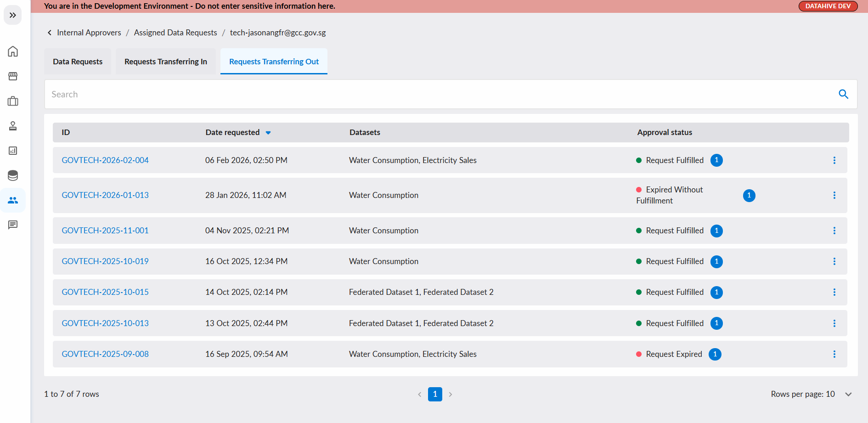The image size is (868, 423).
Task: Switch to Requests Transferring In tab
Action: click(x=166, y=62)
